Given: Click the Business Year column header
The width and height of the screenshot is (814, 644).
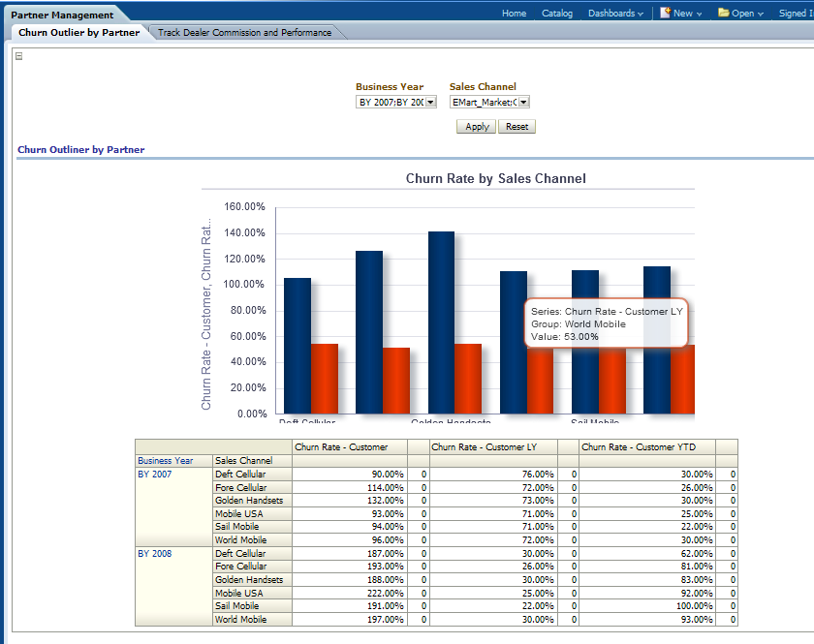Looking at the screenshot, I should (165, 461).
